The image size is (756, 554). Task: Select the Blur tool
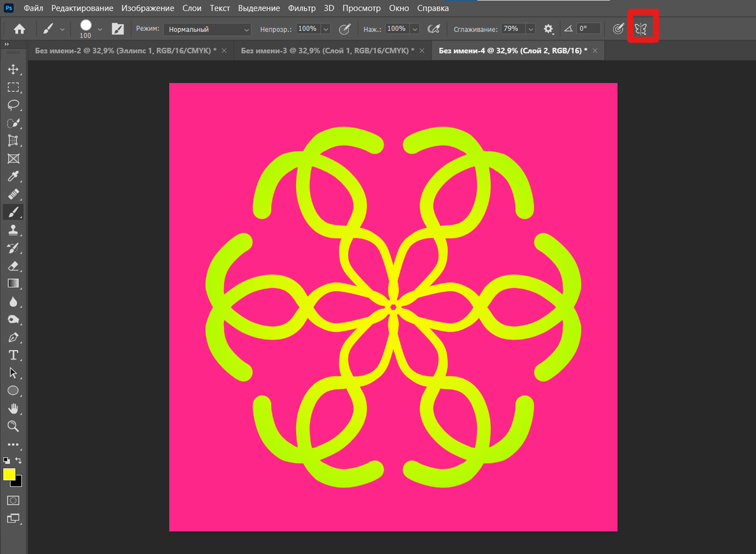[x=13, y=302]
